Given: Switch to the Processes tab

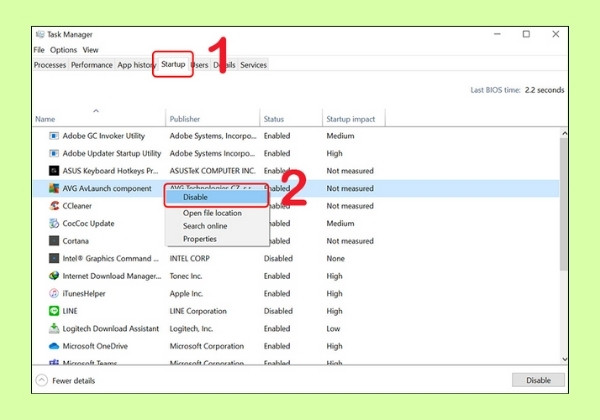Looking at the screenshot, I should (x=50, y=65).
